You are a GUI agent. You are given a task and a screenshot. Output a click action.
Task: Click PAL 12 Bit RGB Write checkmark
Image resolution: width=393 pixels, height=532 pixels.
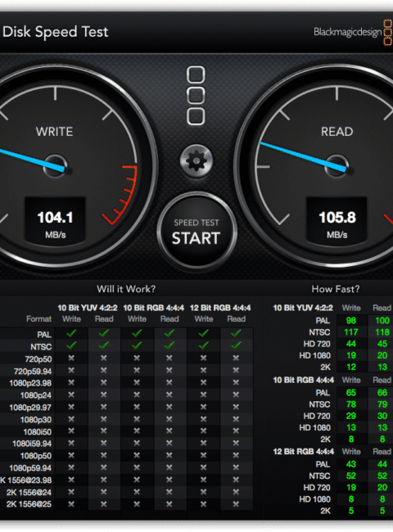tap(204, 333)
